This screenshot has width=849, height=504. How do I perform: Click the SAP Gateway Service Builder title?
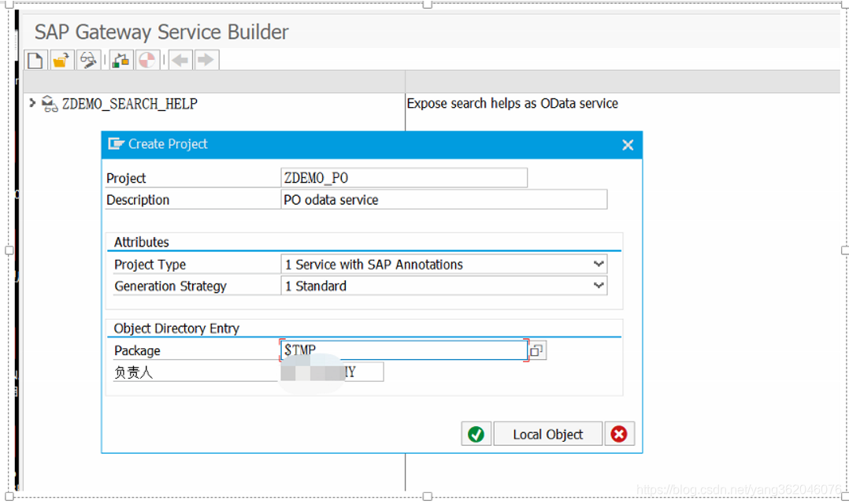pyautogui.click(x=161, y=32)
